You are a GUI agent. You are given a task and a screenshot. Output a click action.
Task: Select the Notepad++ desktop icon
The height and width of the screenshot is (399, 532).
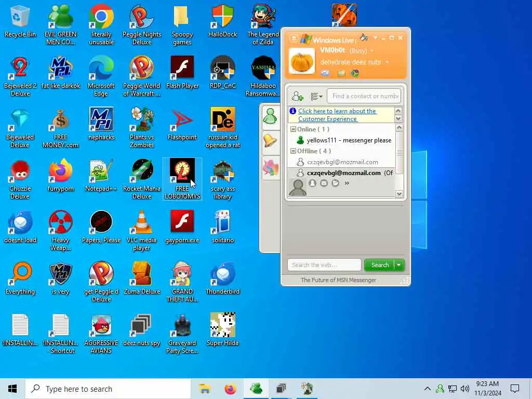tap(101, 176)
